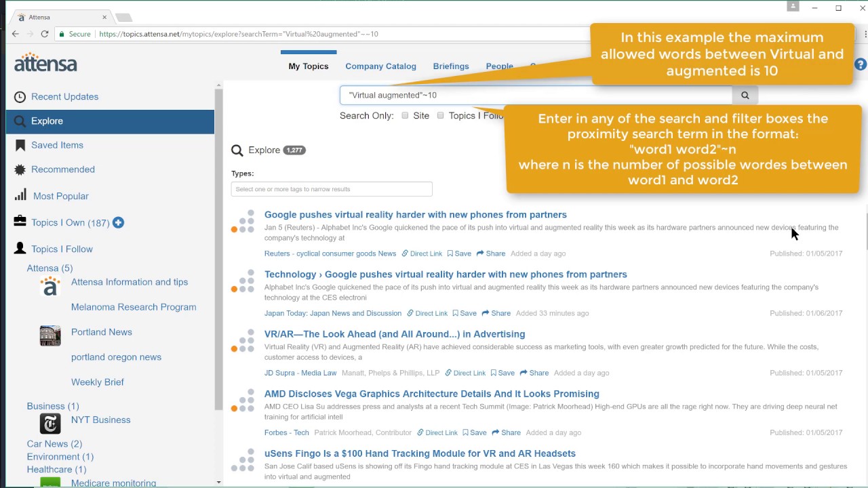This screenshot has height=488, width=868.
Task: Click the attensa logo
Action: tap(45, 62)
